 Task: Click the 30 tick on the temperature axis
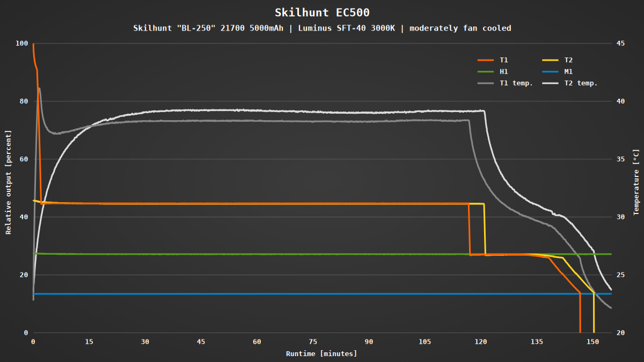[x=620, y=217]
